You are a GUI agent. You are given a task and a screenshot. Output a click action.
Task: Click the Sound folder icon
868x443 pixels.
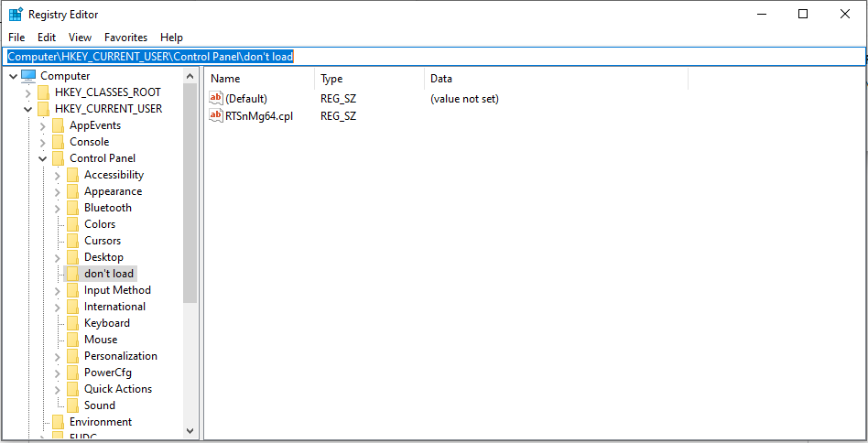point(72,405)
